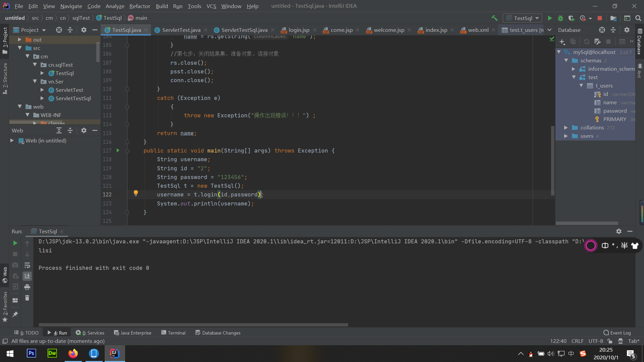Click the Build project hammer icon

tap(494, 18)
